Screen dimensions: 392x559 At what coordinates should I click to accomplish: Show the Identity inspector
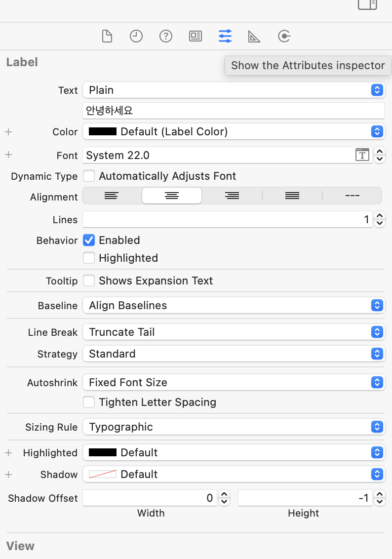pos(196,36)
